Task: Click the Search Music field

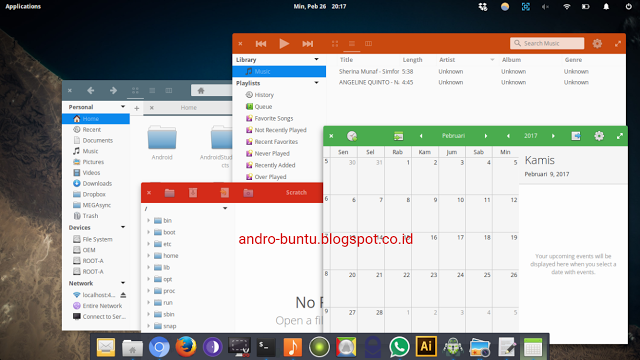Action: pyautogui.click(x=547, y=43)
